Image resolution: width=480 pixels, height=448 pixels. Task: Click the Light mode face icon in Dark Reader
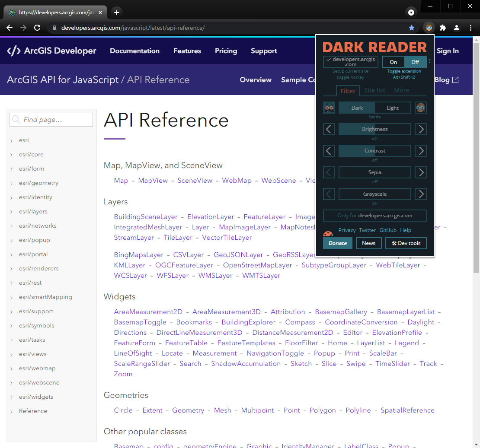pyautogui.click(x=421, y=108)
